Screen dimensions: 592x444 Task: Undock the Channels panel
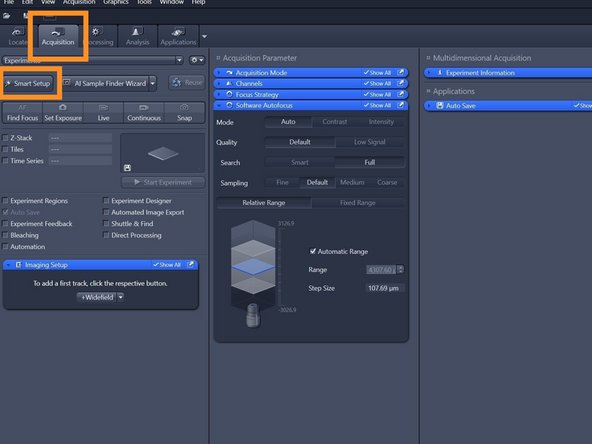(401, 83)
